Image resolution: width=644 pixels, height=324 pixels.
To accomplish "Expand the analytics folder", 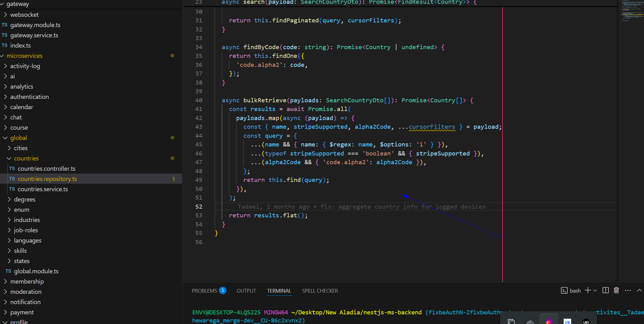I will point(21,86).
